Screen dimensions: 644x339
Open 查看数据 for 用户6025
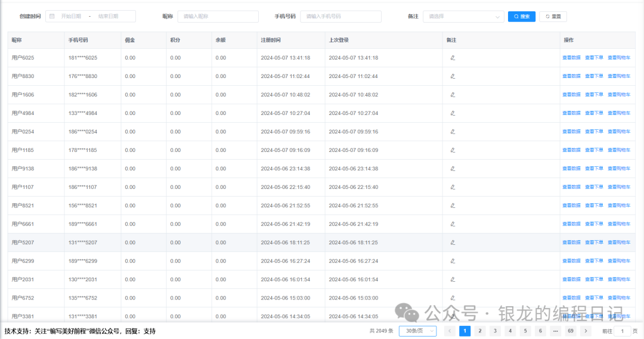click(571, 58)
